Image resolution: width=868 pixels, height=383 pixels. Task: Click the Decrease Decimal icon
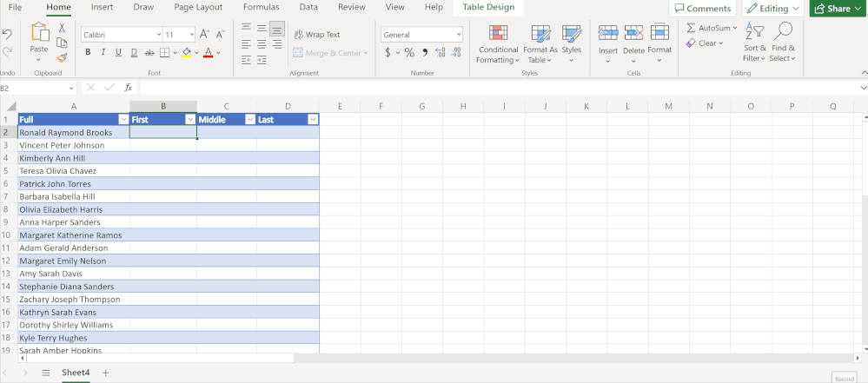[456, 53]
